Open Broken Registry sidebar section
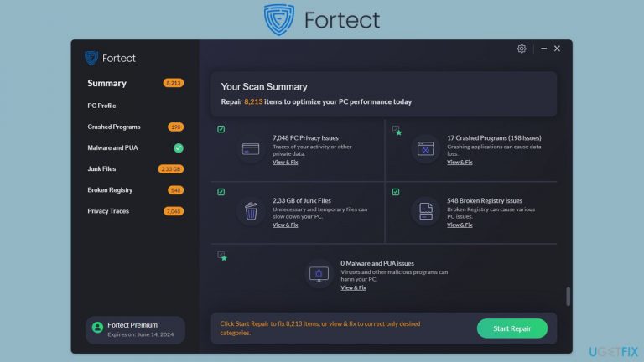 pos(110,190)
